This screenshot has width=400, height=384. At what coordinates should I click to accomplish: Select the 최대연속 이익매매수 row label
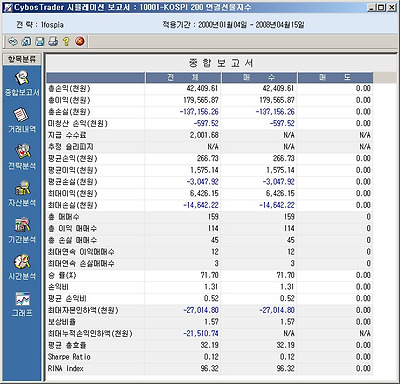[81, 252]
